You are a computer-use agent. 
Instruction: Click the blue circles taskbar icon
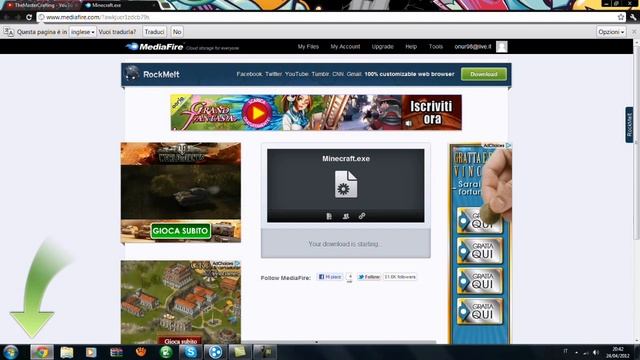(216, 352)
